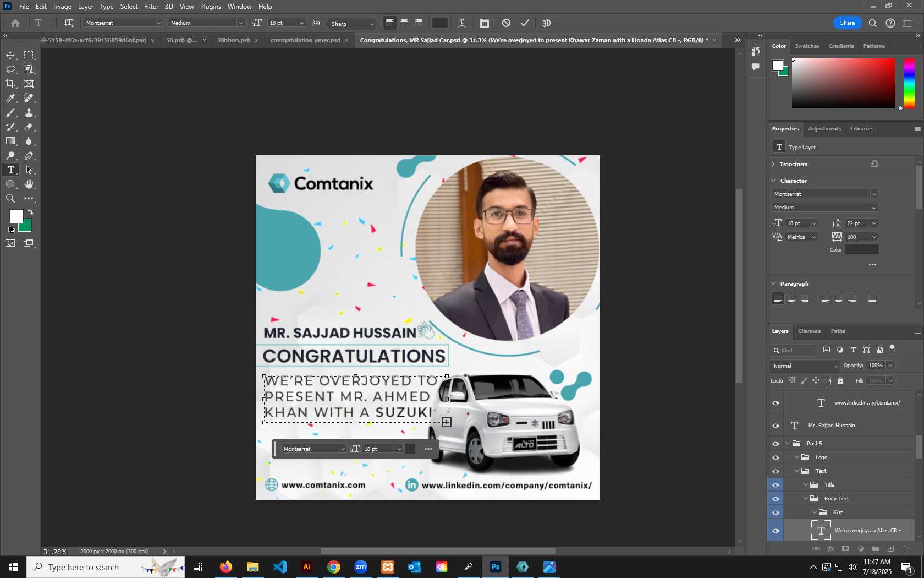Select the Frame tool
924x578 pixels.
[29, 84]
